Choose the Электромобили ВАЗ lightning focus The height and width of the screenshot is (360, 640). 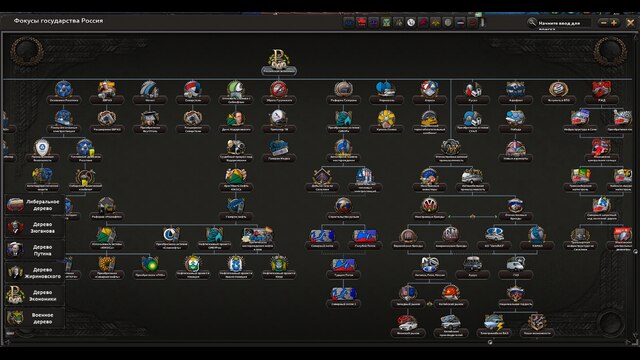tap(494, 323)
